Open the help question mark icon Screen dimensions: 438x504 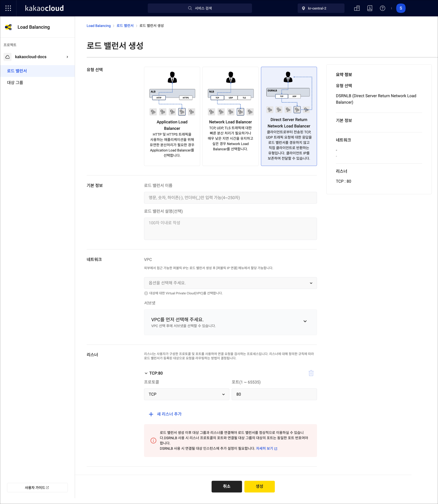pos(382,8)
